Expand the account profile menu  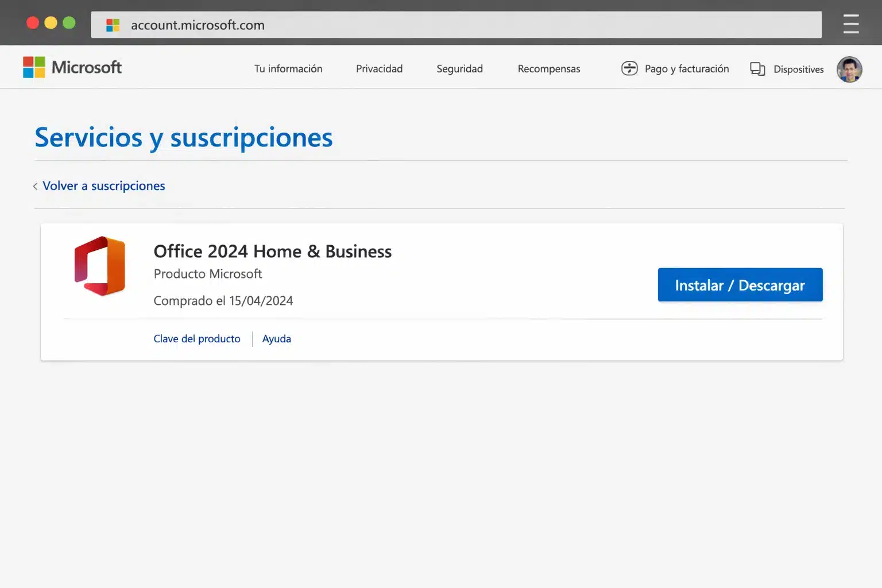point(849,69)
